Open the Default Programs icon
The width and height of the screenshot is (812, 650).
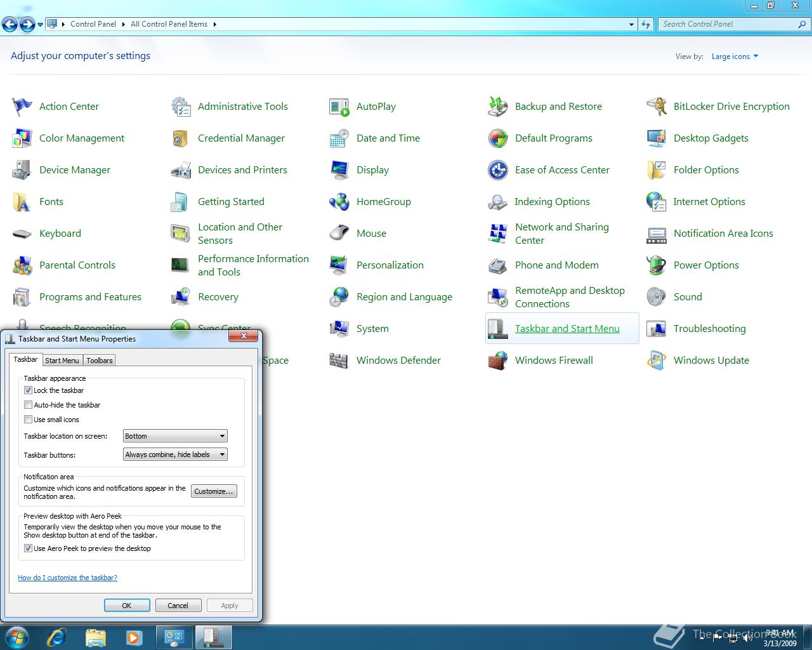tap(498, 138)
